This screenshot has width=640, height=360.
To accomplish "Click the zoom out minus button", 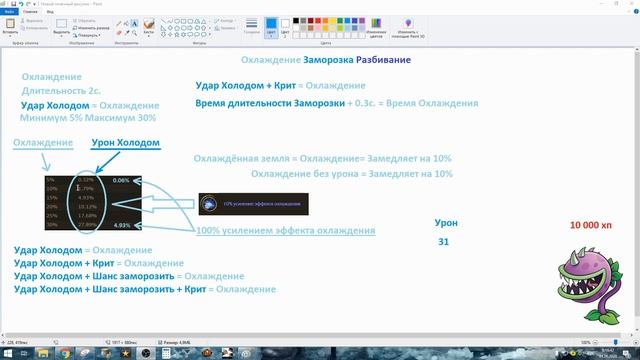I will point(595,342).
